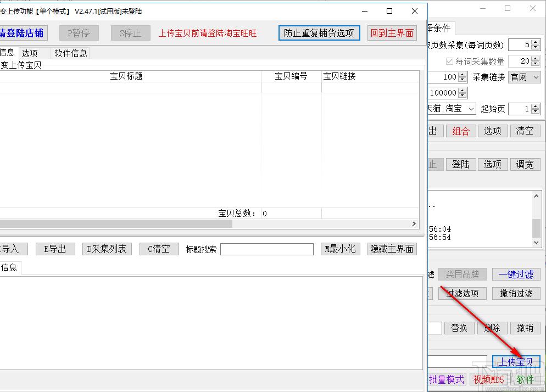Sort by 宝贝编号 column header
Viewport: 546px width, 392px height.
pos(291,76)
